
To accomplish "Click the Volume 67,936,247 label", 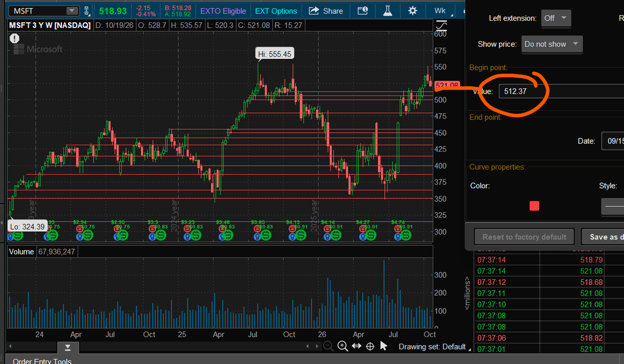I will [x=43, y=252].
